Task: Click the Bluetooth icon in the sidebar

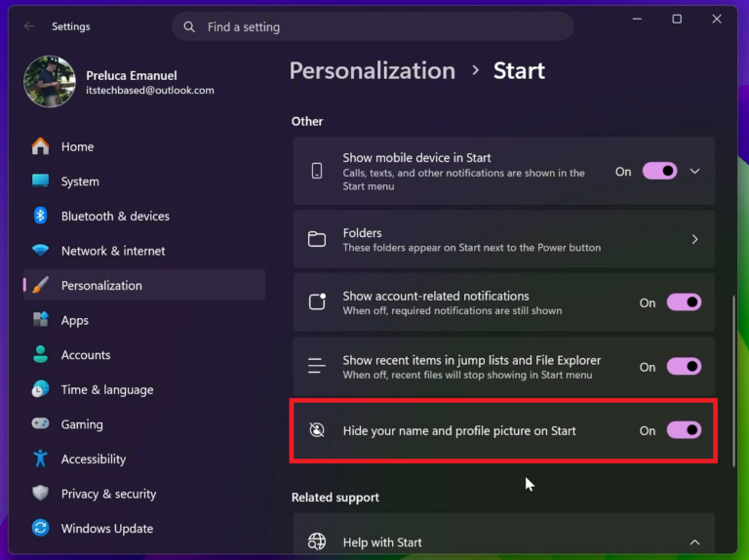Action: (x=41, y=216)
